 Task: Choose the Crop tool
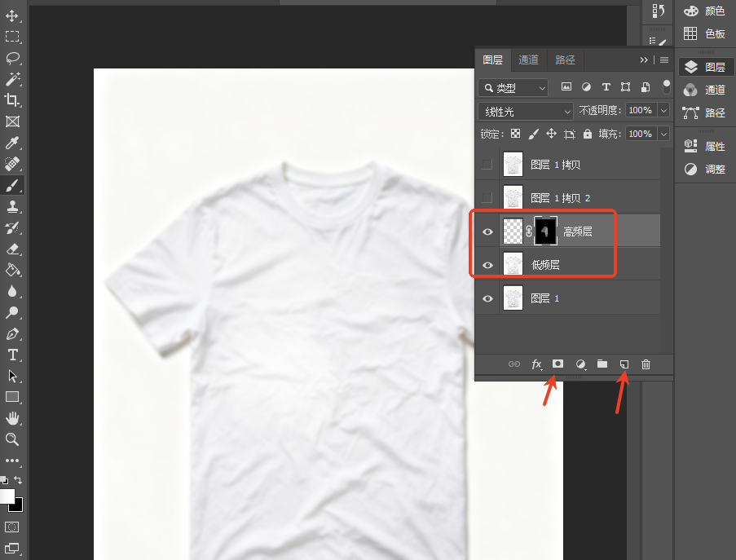(x=12, y=100)
